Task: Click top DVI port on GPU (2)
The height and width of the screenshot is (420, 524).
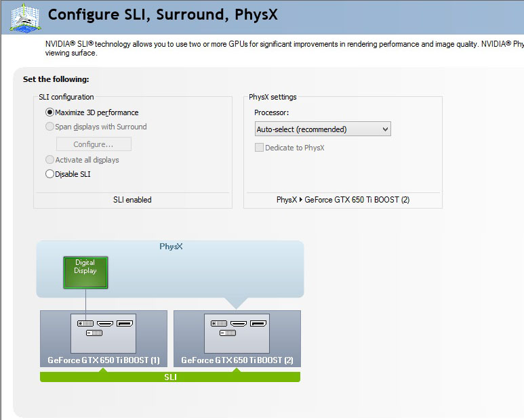Action: pyautogui.click(x=219, y=324)
